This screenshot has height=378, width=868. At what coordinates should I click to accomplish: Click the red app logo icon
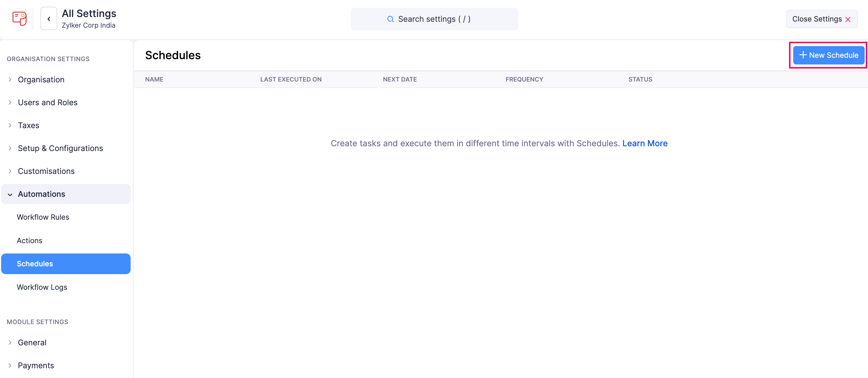pos(20,18)
